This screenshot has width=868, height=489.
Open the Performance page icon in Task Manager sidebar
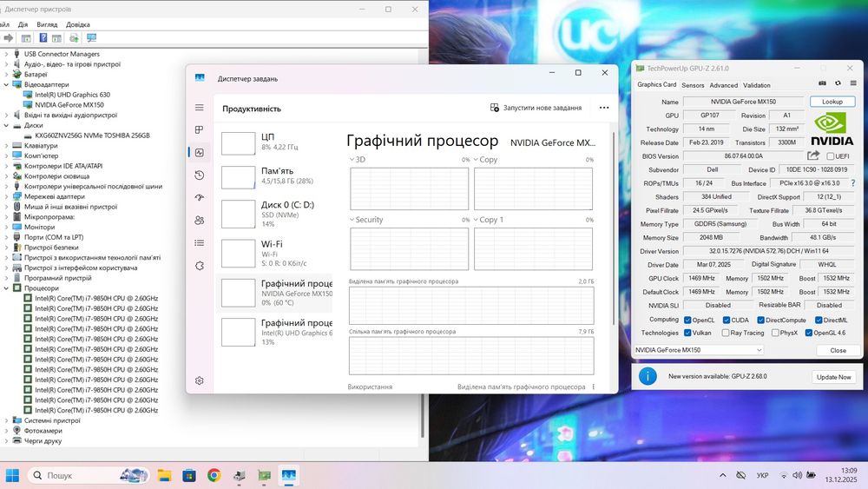(200, 152)
